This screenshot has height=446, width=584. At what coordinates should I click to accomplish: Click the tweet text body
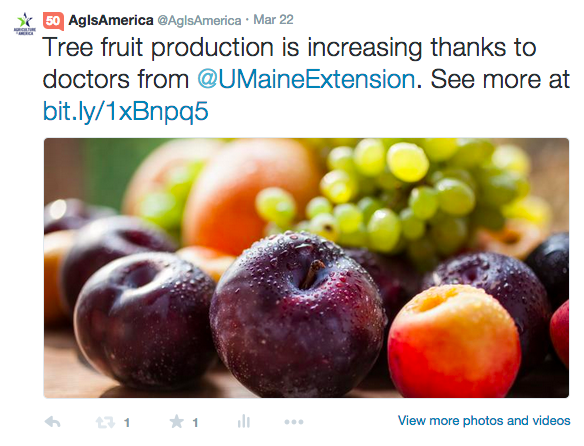click(x=306, y=79)
